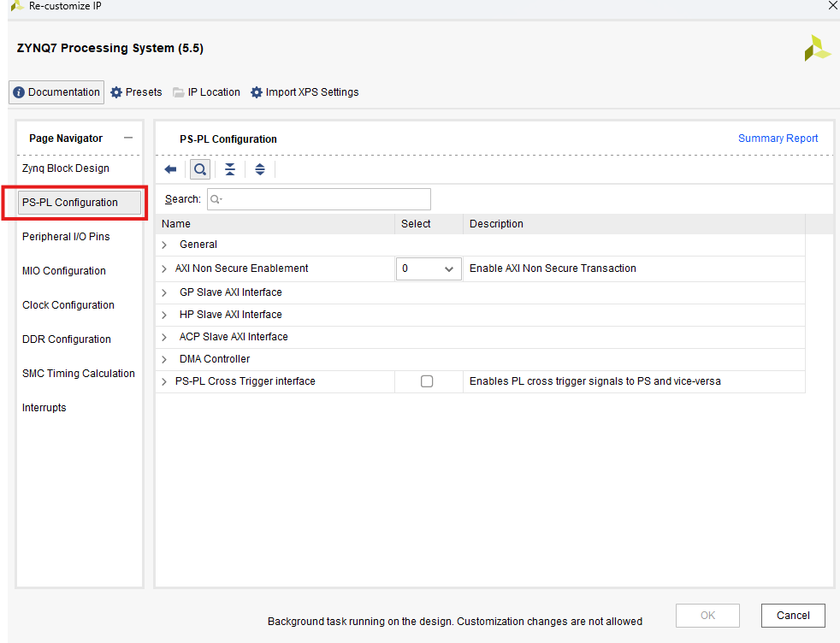Click the Documentation info icon
Image resolution: width=840 pixels, height=643 pixels.
pos(19,92)
